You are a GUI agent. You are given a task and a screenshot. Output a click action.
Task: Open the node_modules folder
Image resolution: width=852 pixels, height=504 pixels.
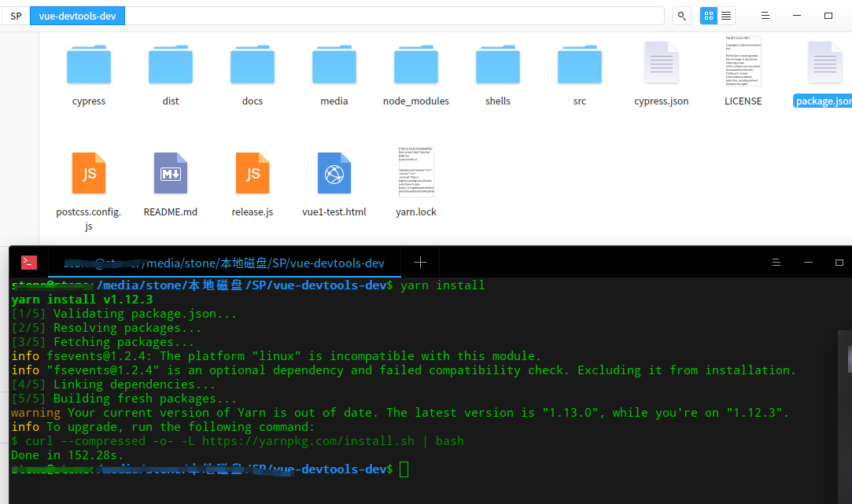coord(416,64)
